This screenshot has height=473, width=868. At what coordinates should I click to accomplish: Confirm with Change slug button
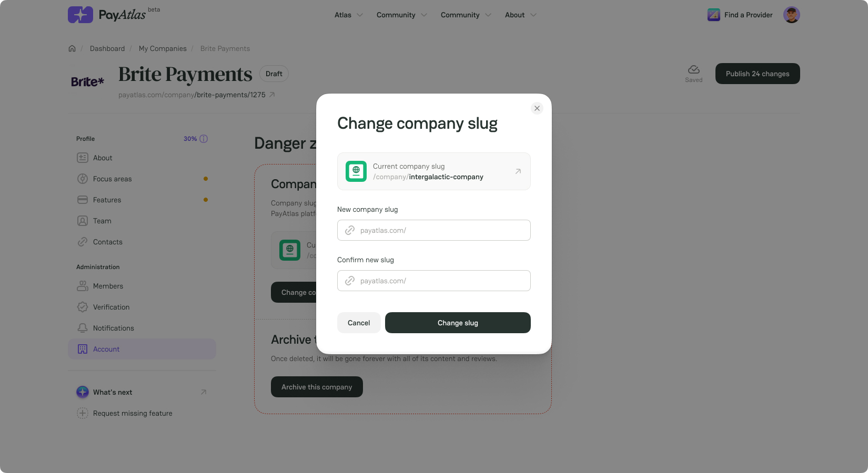(458, 323)
